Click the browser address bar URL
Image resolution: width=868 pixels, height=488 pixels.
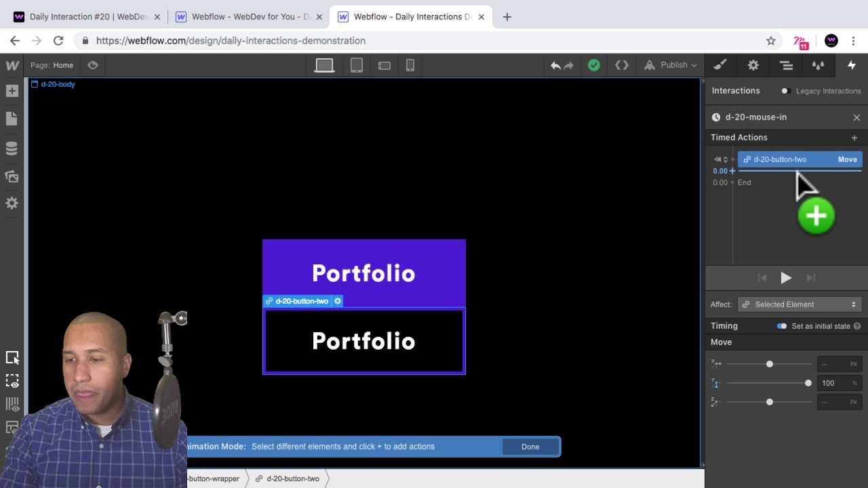(231, 41)
